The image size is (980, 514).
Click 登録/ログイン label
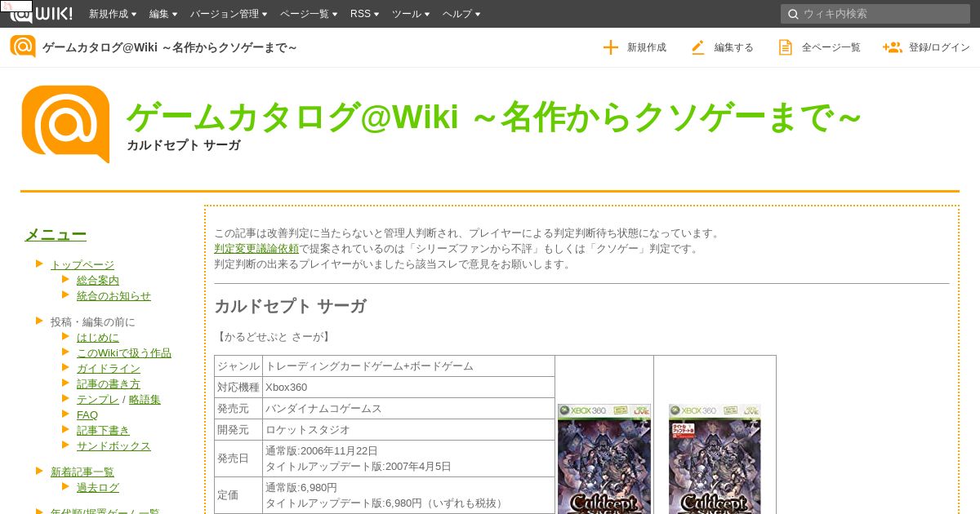[939, 47]
